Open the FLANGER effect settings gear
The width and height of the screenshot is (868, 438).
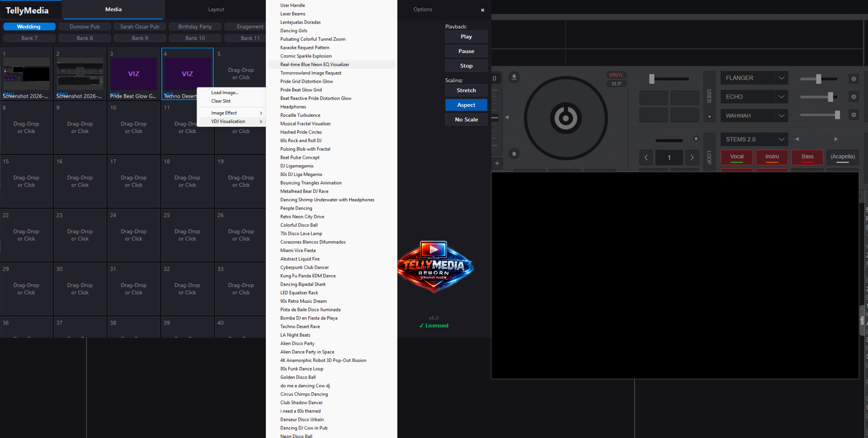(x=853, y=79)
